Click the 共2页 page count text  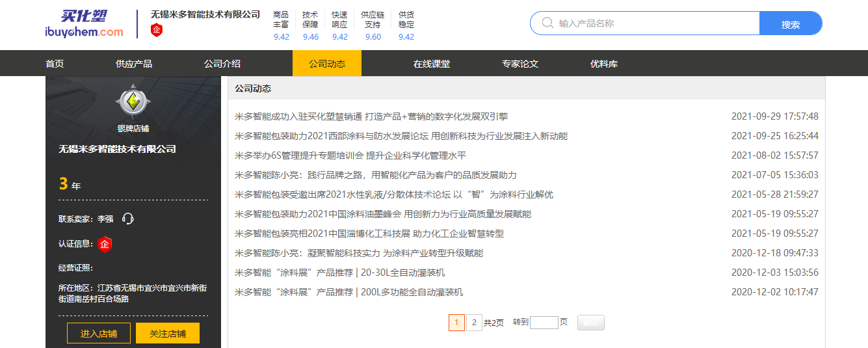coord(493,323)
